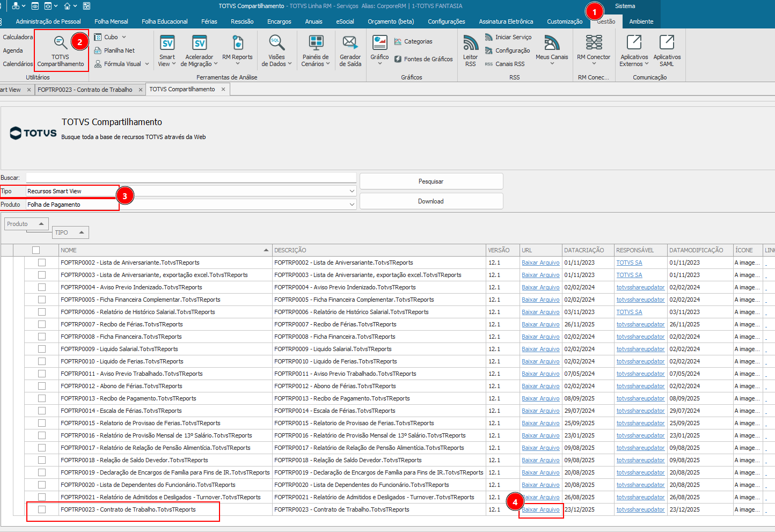Expand the Cubo dropdown arrow

coord(124,37)
